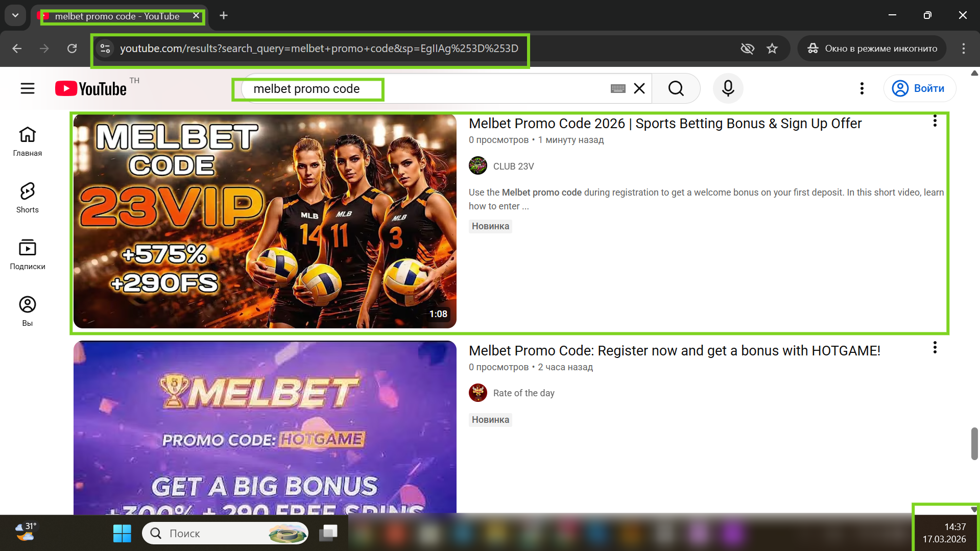Open Shorts in the sidebar
The height and width of the screenshot is (551, 980).
click(x=28, y=198)
